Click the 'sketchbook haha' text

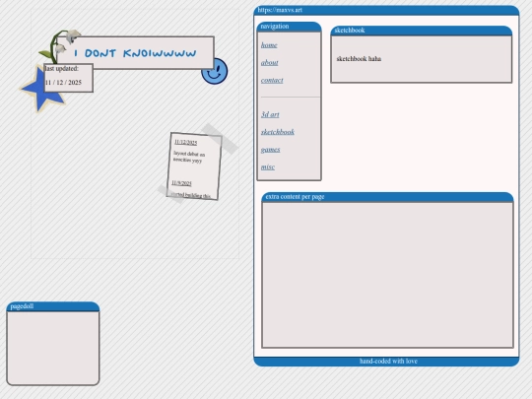(x=359, y=59)
